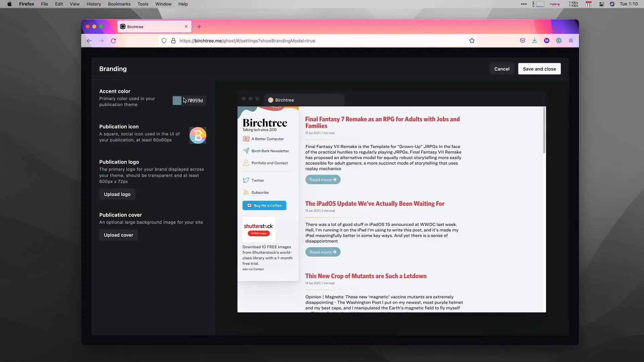Click the Shutterstock ad image
644x362 pixels.
[x=259, y=229]
